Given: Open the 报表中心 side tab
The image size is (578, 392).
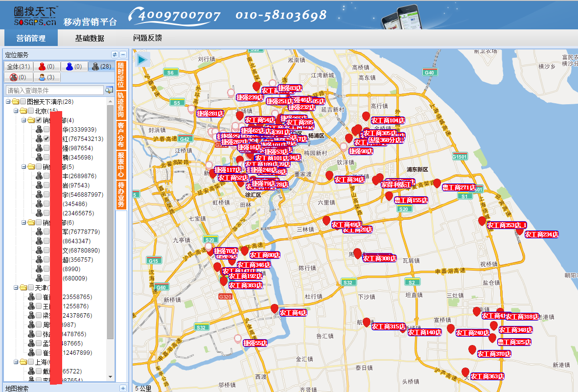Looking at the screenshot, I should click(121, 165).
